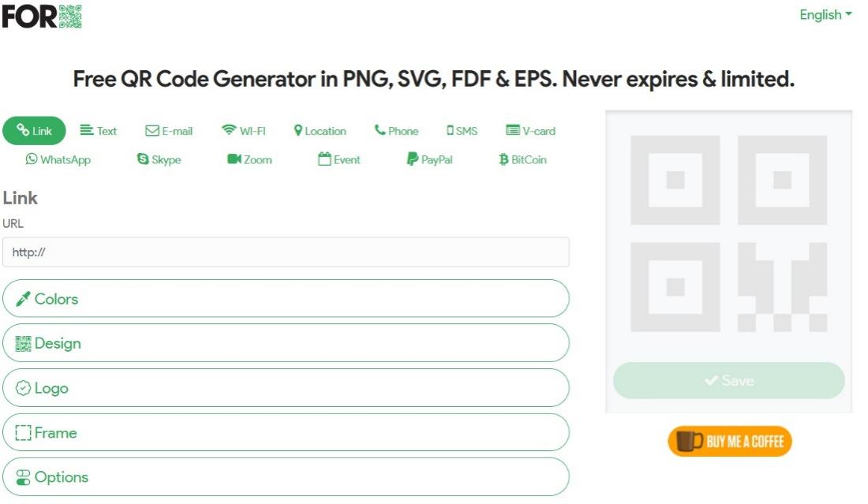
Task: Click the Buy Me a Coffee button
Action: coord(729,442)
